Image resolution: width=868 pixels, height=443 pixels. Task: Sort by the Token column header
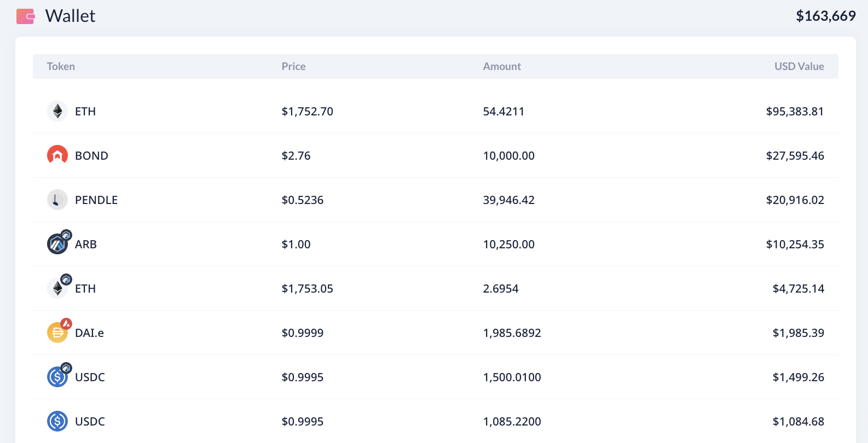point(61,67)
